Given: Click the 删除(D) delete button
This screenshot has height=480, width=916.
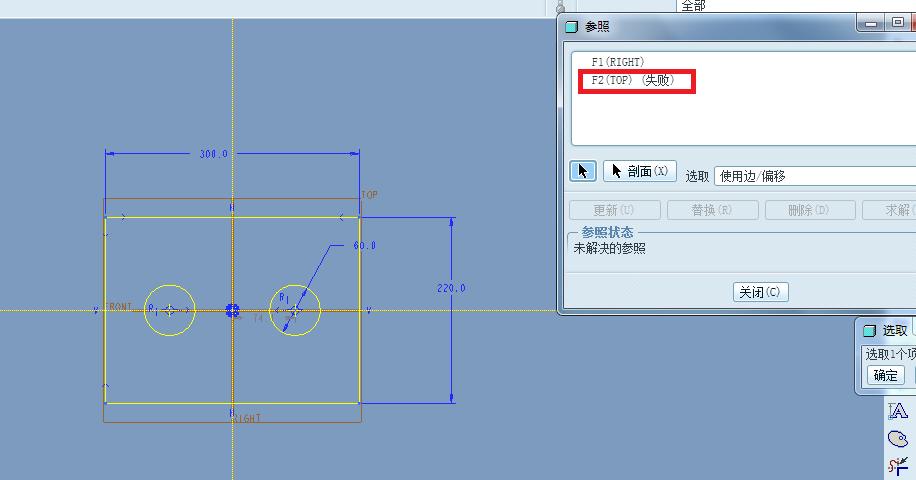Looking at the screenshot, I should point(810,210).
